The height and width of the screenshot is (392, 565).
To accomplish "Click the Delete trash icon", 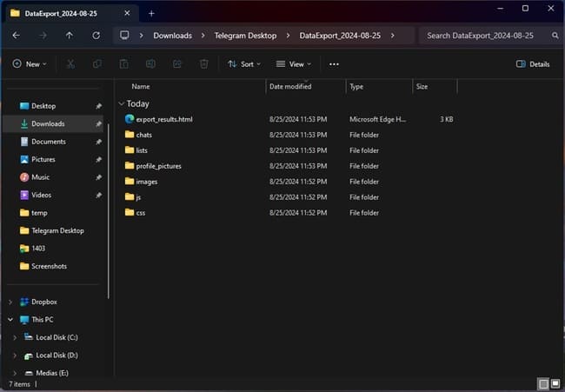I will 203,64.
